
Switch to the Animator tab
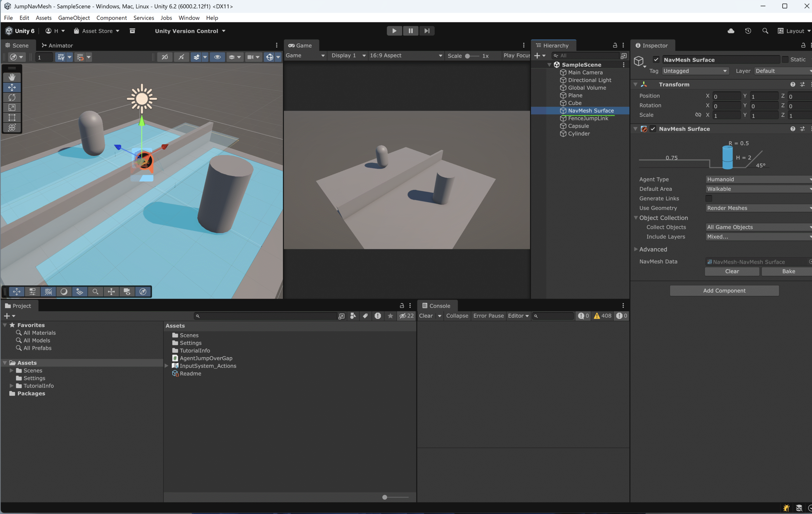coord(57,45)
